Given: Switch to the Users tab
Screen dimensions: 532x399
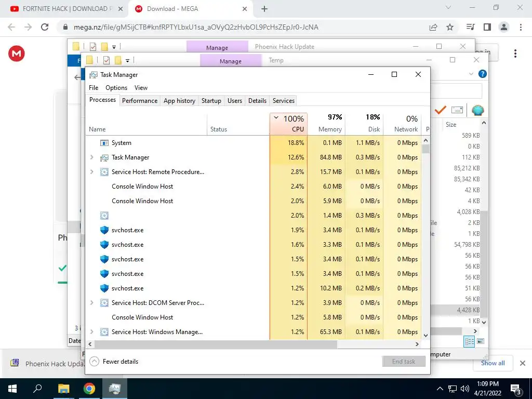Looking at the screenshot, I should (x=235, y=100).
